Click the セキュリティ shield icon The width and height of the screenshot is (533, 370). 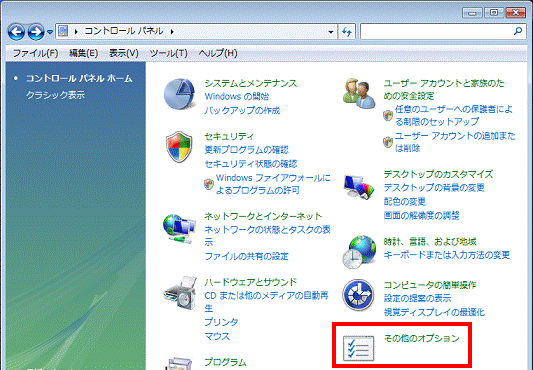(x=179, y=147)
